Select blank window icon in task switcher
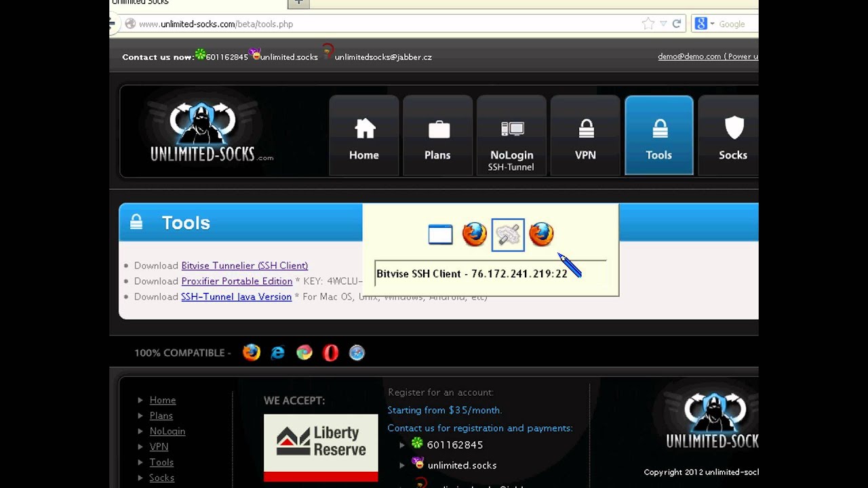The width and height of the screenshot is (868, 488). coord(441,235)
